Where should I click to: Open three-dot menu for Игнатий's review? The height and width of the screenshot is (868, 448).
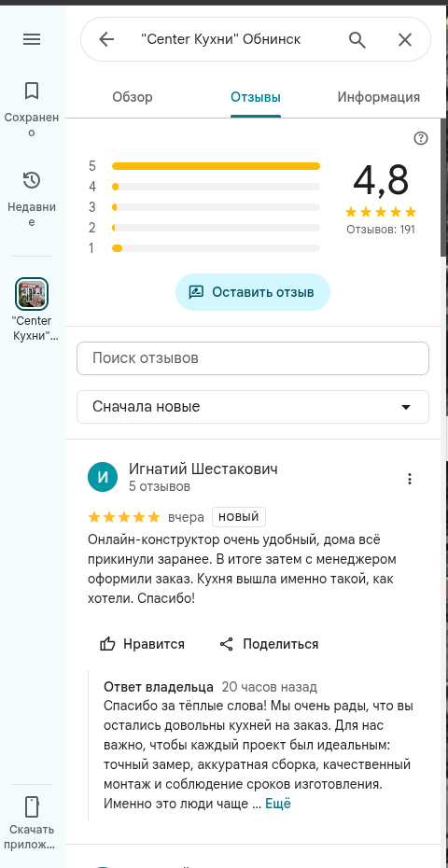[410, 479]
